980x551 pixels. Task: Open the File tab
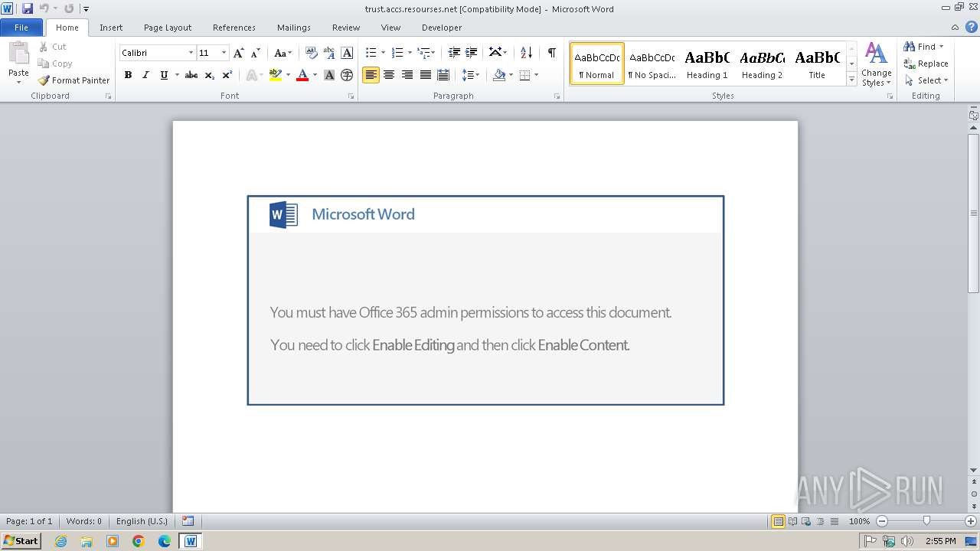pos(21,28)
